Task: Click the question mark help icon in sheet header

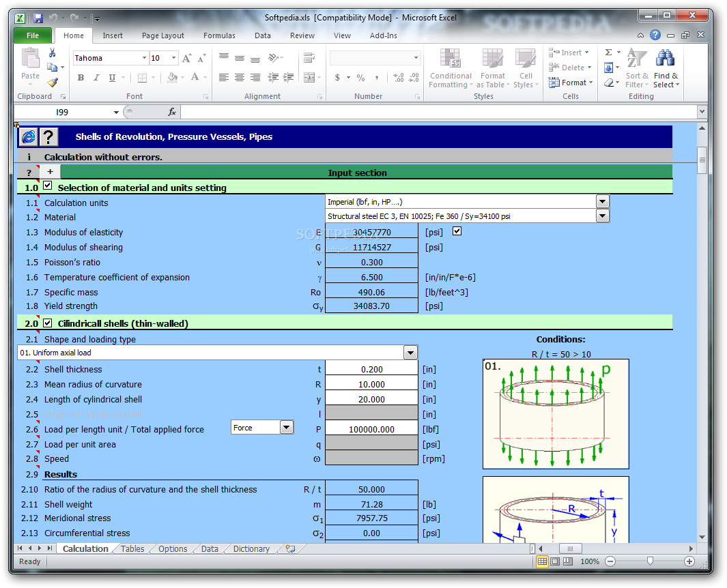Action: coord(48,136)
